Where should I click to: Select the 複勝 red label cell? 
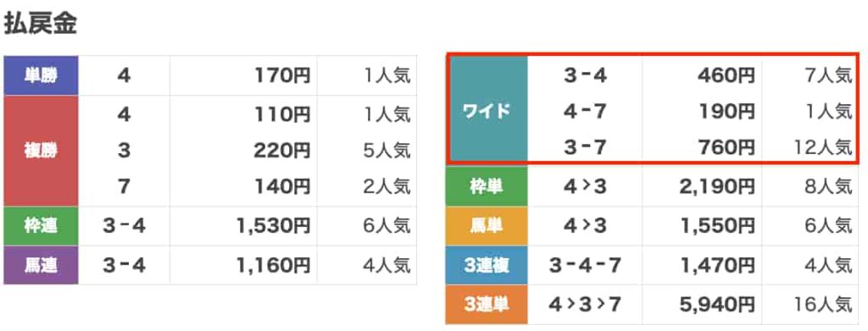pyautogui.click(x=41, y=151)
